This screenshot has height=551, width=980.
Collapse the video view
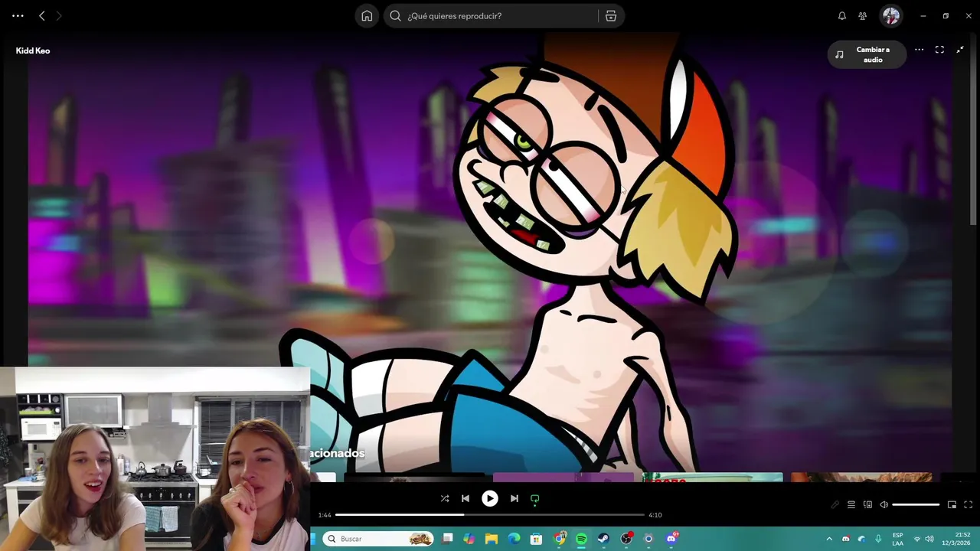tap(960, 50)
